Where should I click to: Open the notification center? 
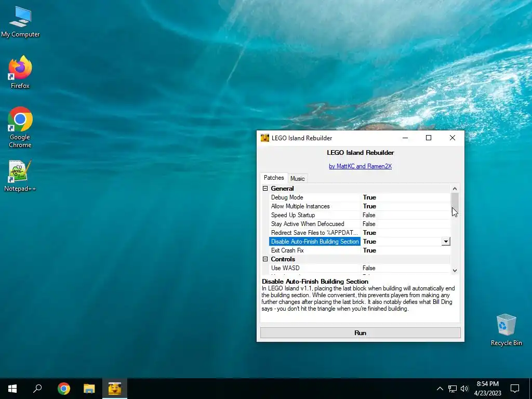[515, 389]
